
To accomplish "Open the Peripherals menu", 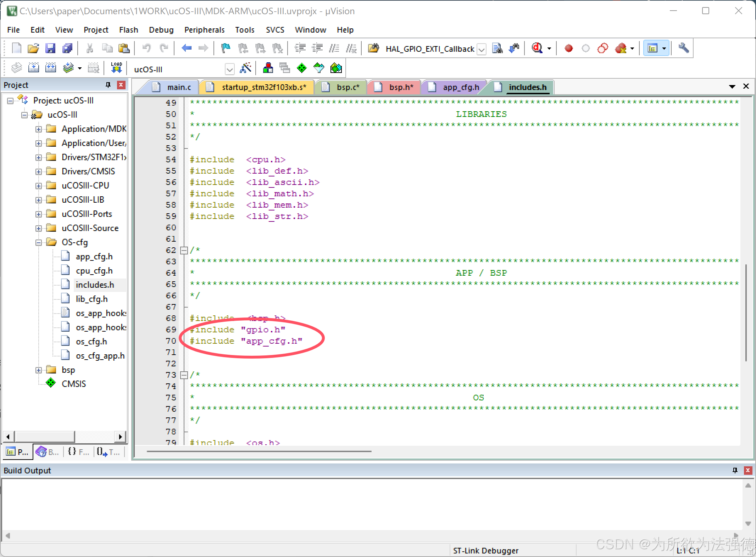I will 204,30.
